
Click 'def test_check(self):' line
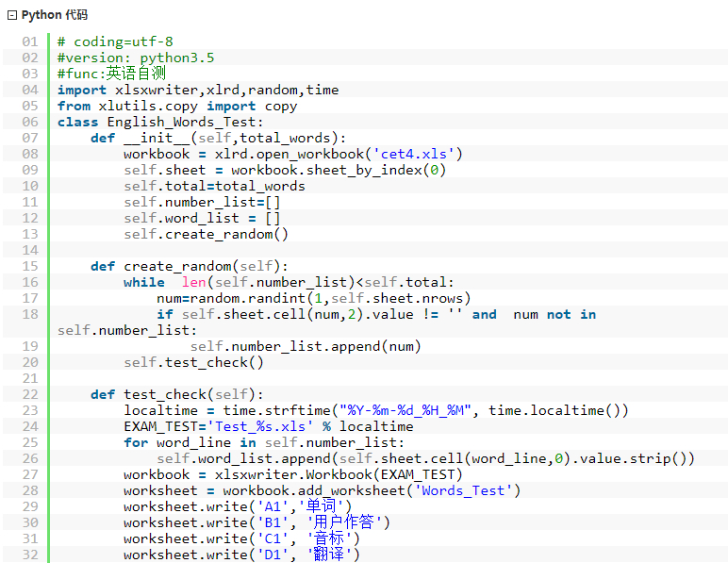pos(177,394)
